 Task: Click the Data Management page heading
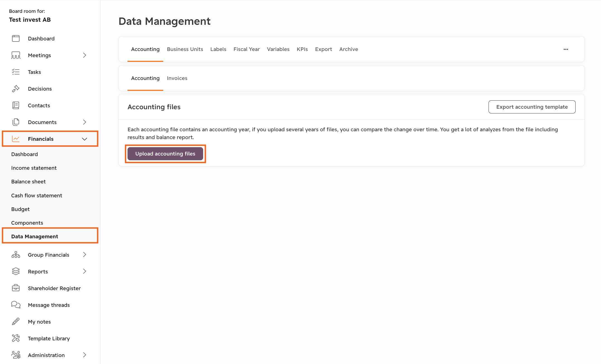coord(165,21)
